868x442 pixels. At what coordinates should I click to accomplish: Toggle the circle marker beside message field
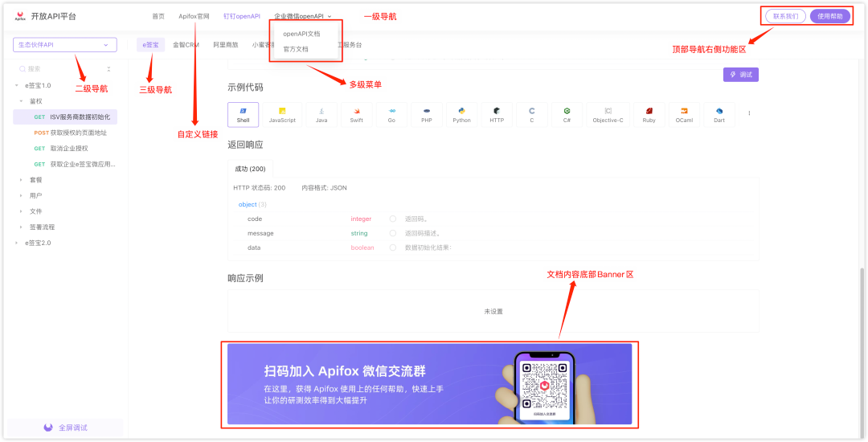pos(392,233)
